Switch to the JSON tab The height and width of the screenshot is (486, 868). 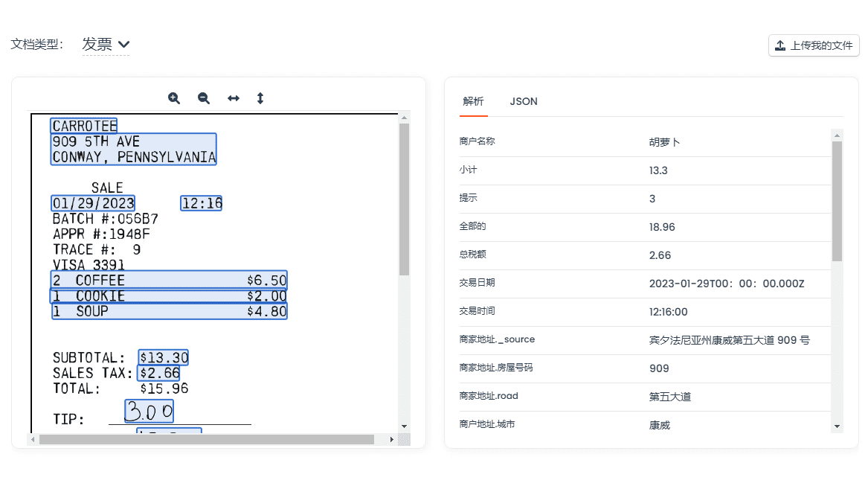tap(524, 101)
